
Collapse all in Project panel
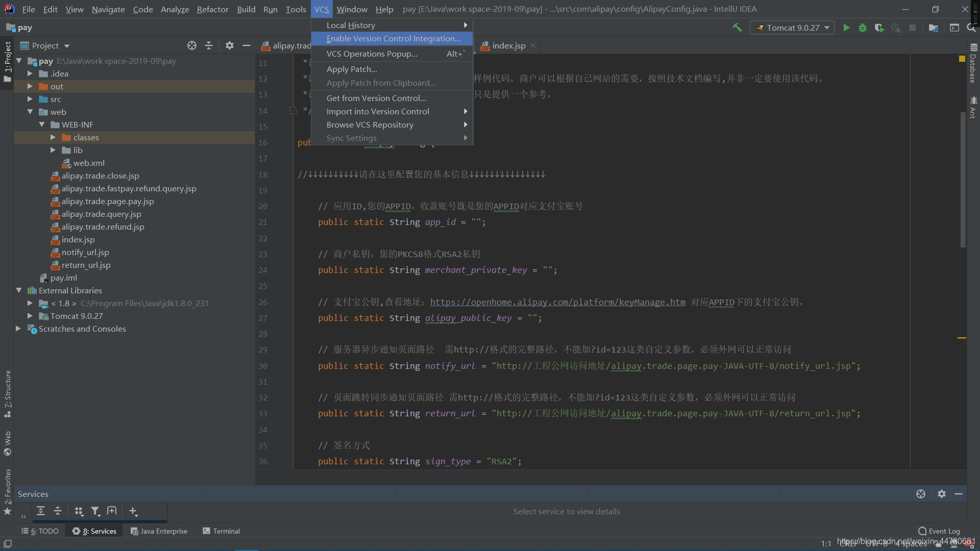pos(209,45)
